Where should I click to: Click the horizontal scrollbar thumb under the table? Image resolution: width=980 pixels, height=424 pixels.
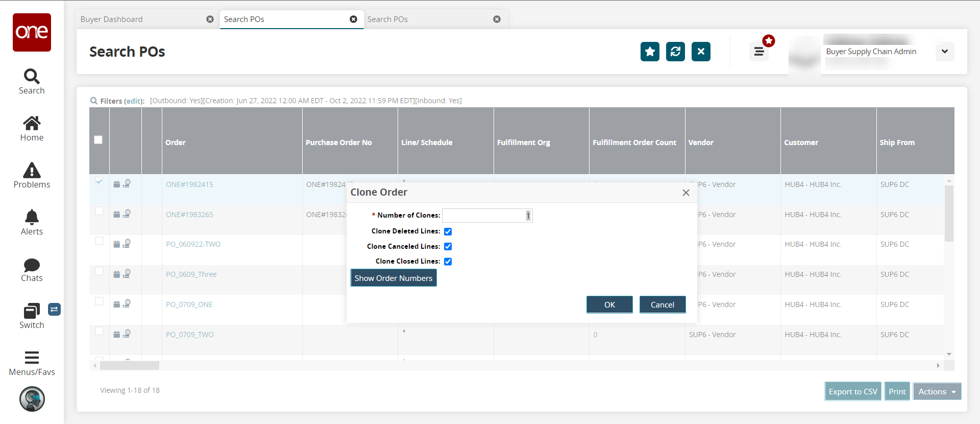130,366
